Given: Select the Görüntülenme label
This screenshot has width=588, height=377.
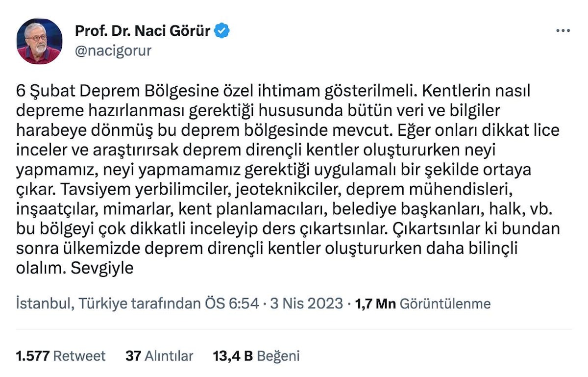Looking at the screenshot, I should pyautogui.click(x=445, y=303).
